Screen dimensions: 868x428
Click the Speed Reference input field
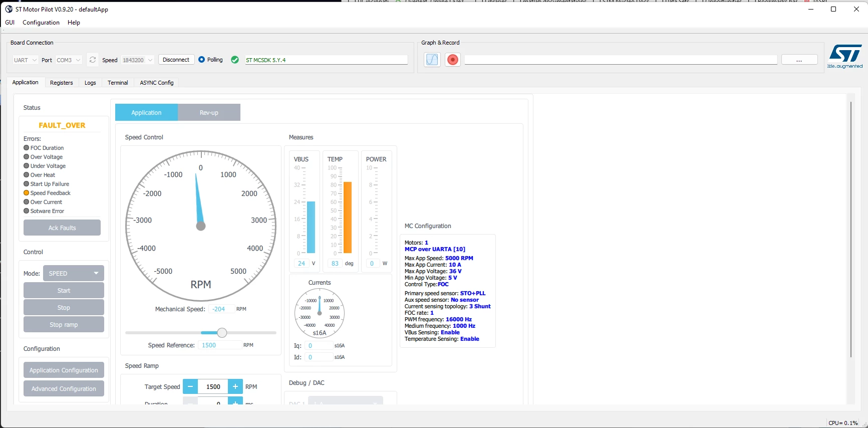(220, 345)
